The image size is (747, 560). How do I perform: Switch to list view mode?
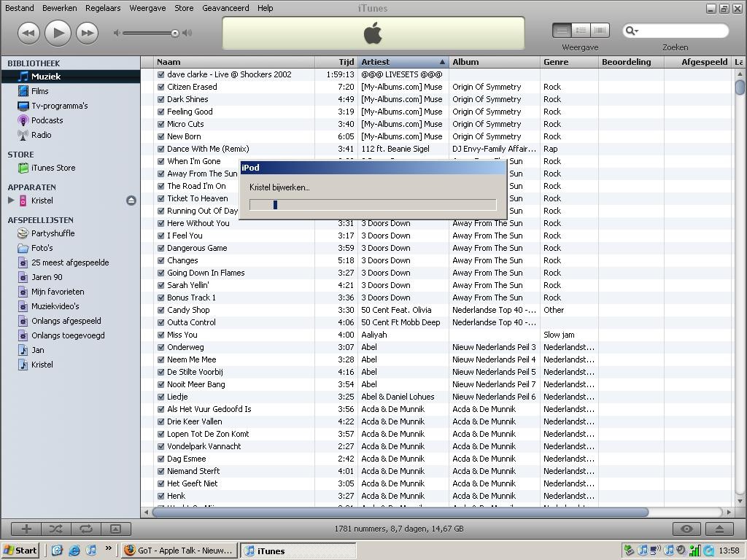coord(562,31)
